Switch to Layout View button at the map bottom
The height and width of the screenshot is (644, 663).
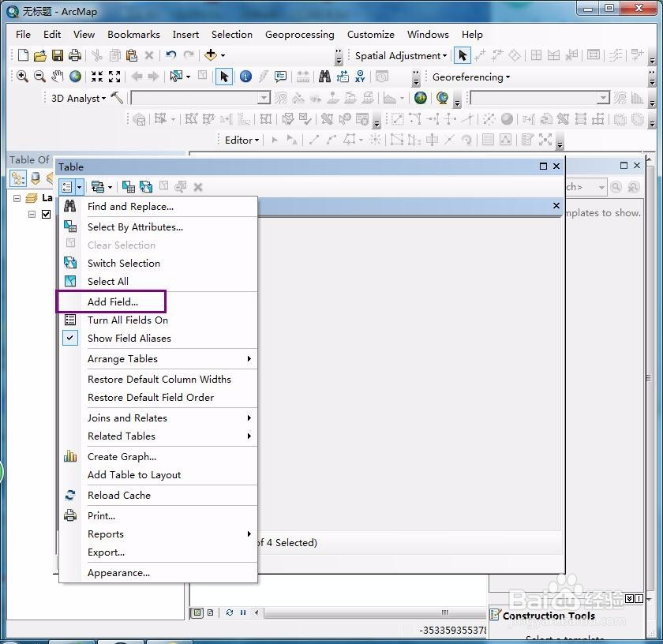click(x=211, y=612)
